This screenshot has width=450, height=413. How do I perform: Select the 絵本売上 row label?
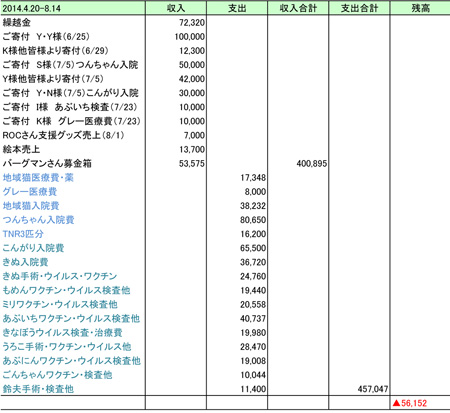point(21,149)
